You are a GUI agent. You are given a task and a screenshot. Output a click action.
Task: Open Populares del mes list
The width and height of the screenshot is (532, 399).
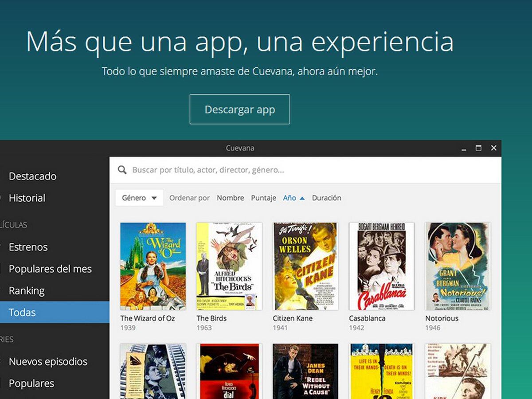coord(50,269)
